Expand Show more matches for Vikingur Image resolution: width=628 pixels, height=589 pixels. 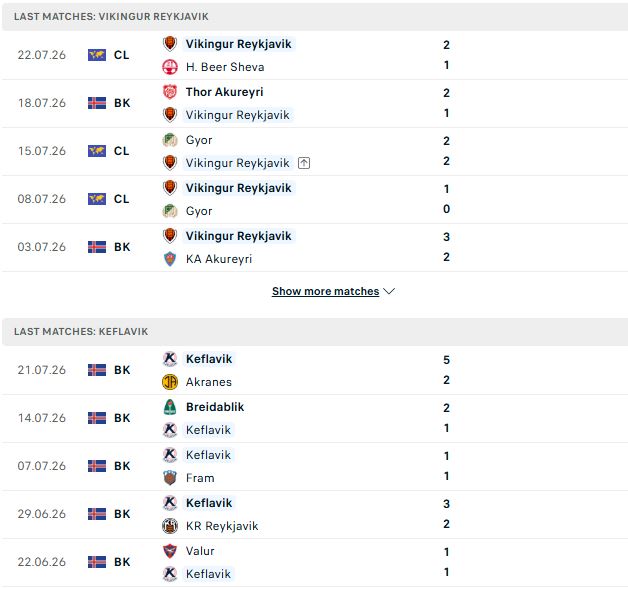point(325,291)
